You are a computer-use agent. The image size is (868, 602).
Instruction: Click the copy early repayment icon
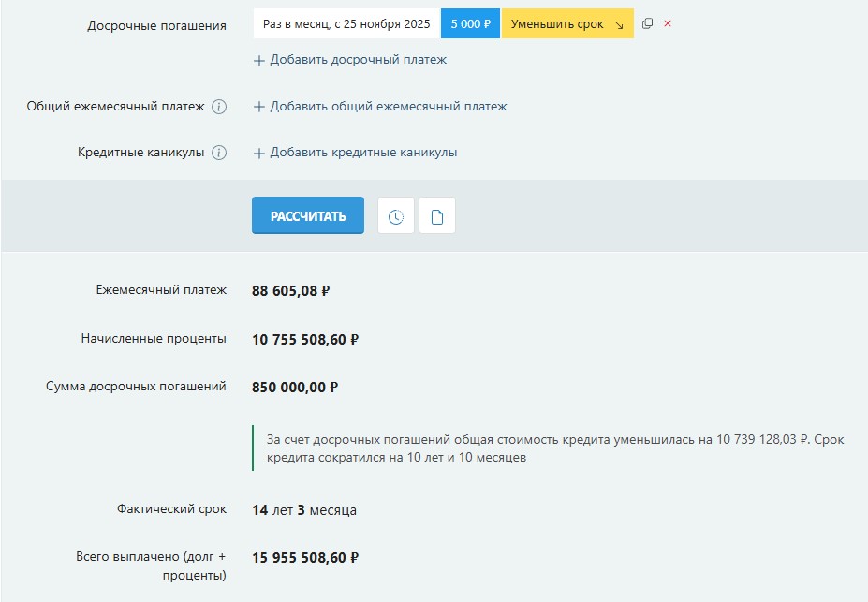coord(647,24)
